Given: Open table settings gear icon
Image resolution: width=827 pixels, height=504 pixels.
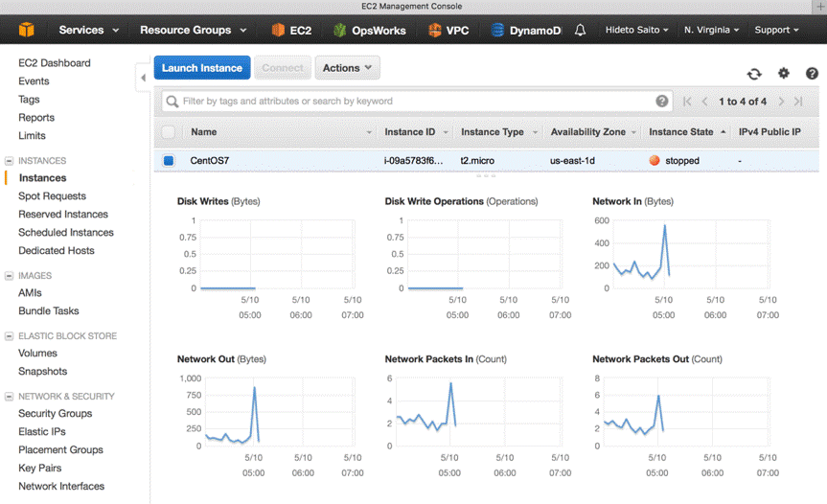Looking at the screenshot, I should 784,73.
